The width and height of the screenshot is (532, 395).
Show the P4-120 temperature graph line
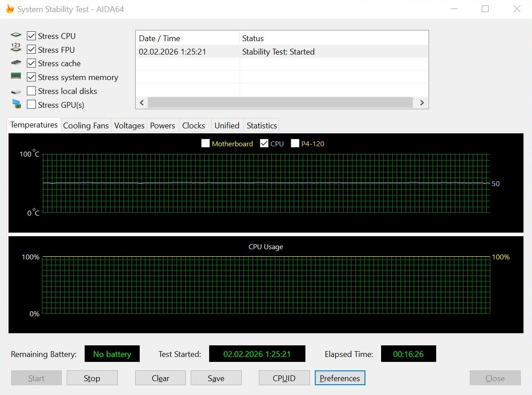coord(295,143)
